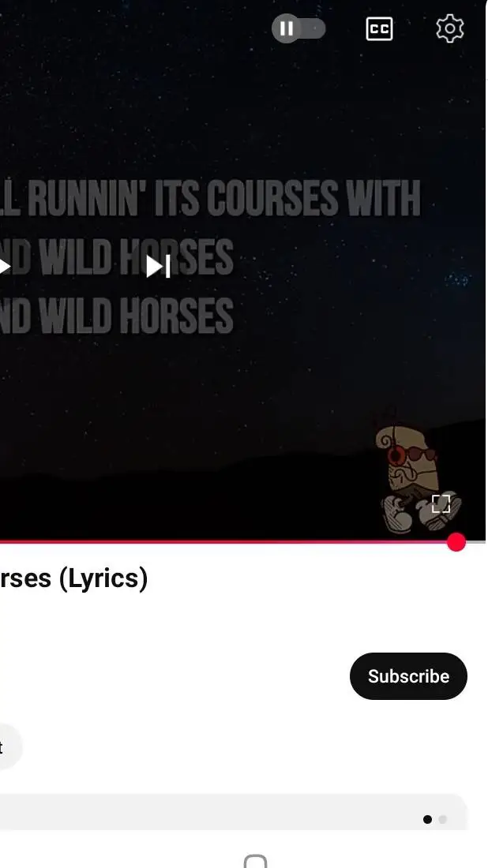The width and height of the screenshot is (488, 868).
Task: Expand the video title ending in (Lyrics)
Action: [73, 579]
